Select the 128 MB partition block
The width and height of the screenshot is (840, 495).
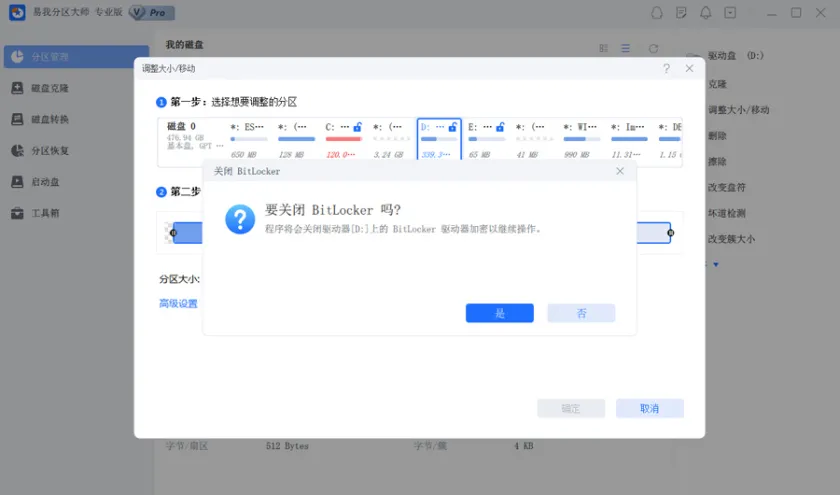point(296,140)
